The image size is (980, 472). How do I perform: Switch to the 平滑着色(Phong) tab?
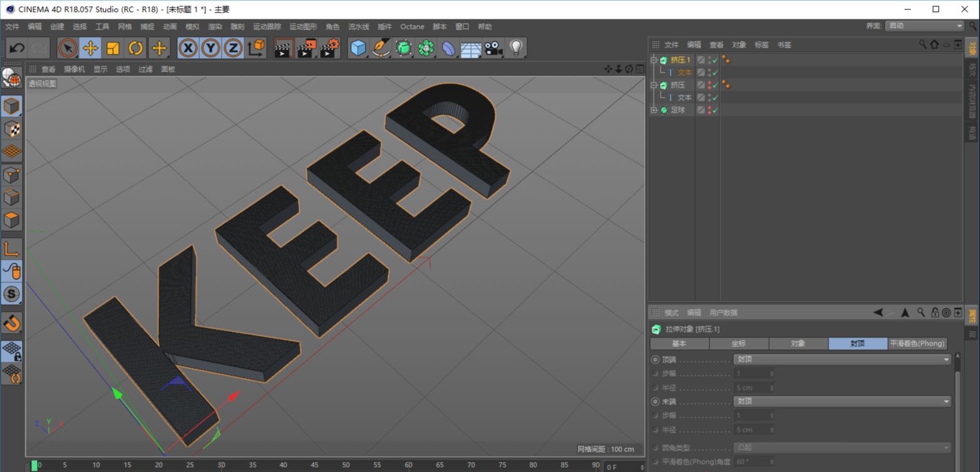(x=917, y=344)
